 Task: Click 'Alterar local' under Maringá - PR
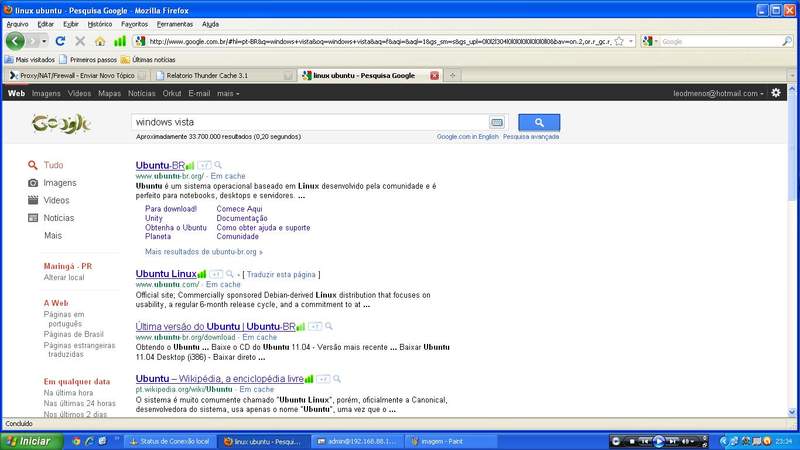coord(64,278)
